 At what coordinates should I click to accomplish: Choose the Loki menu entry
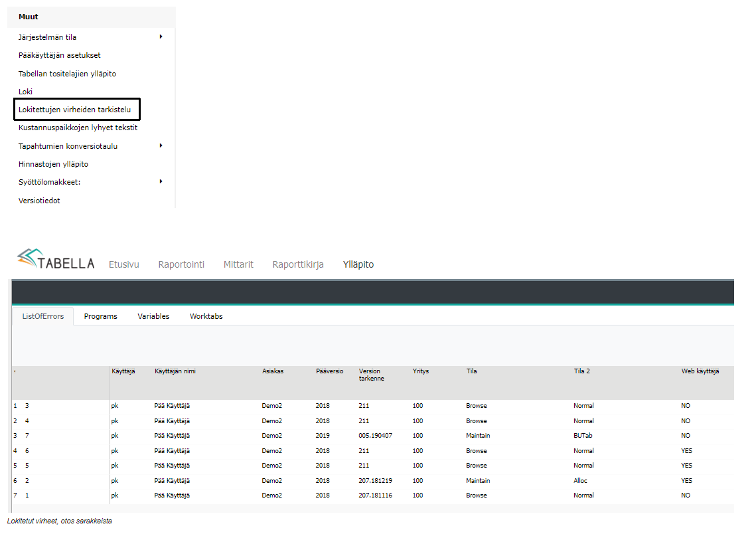point(25,92)
